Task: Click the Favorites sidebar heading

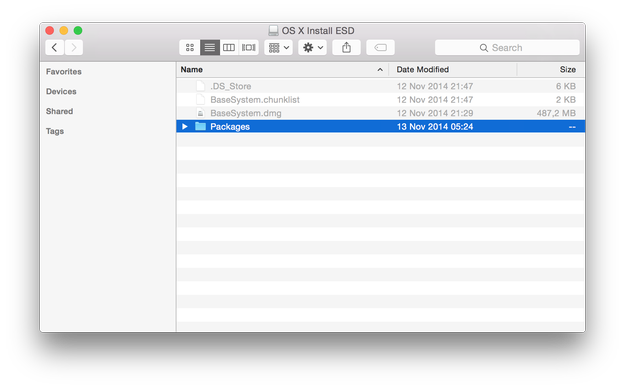Action: 64,72
